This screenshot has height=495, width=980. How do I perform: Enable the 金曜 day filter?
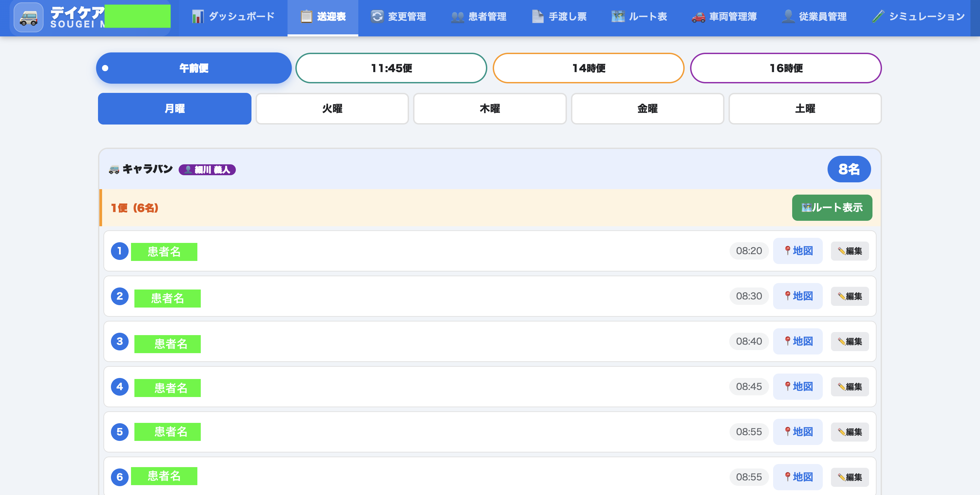point(647,109)
